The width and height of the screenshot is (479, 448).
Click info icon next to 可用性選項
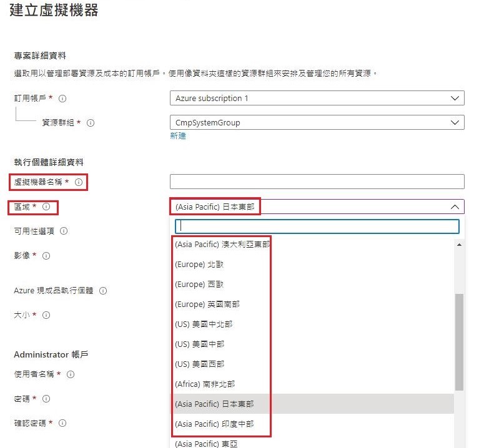tap(64, 231)
